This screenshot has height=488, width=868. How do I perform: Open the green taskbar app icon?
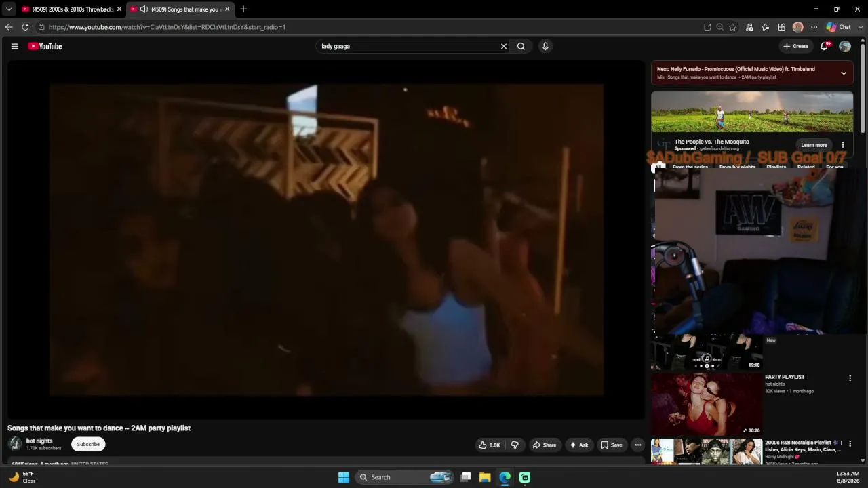coord(524,477)
